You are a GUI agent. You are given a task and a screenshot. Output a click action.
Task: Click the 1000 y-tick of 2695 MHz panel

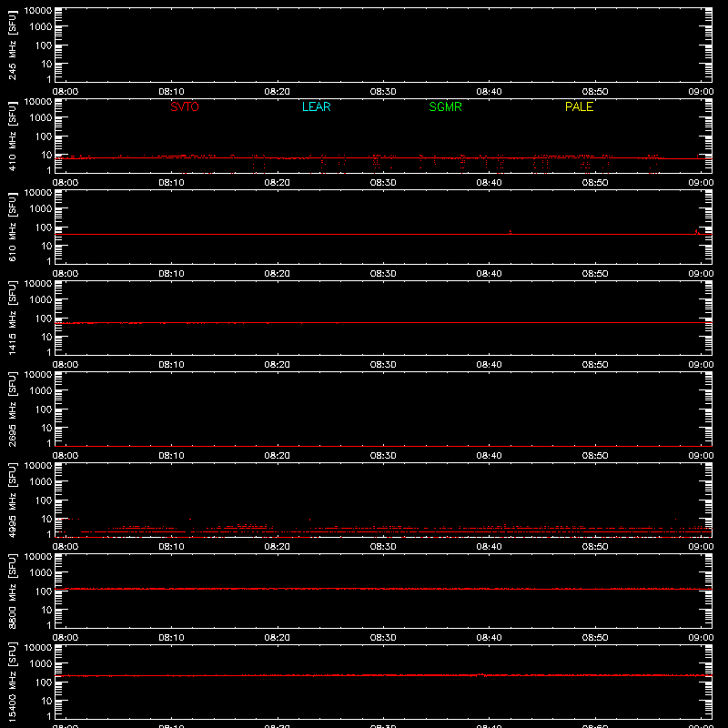tap(41, 391)
